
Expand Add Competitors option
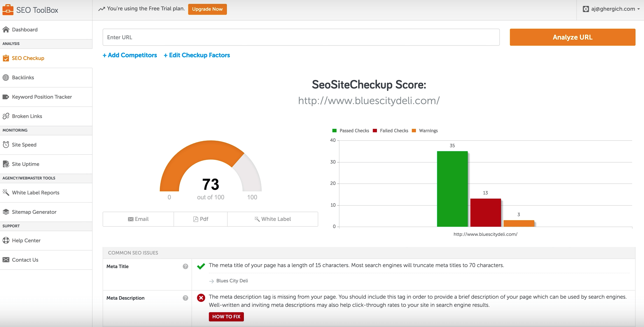point(130,55)
